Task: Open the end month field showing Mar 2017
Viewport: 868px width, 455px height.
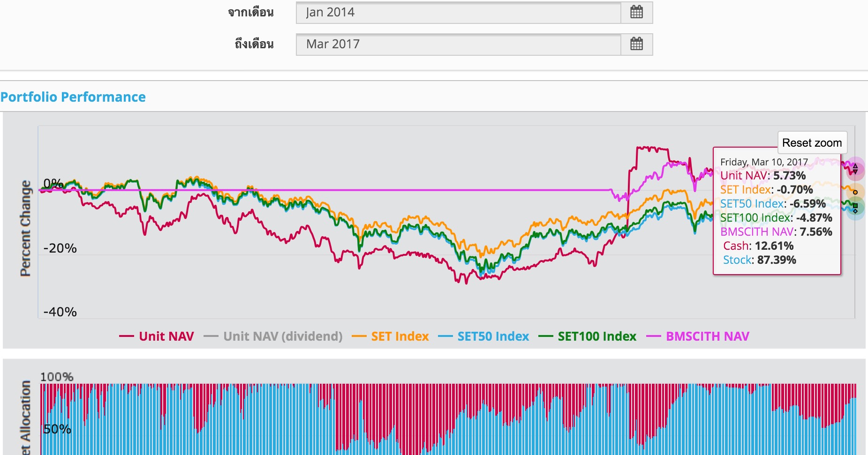Action: pos(458,44)
